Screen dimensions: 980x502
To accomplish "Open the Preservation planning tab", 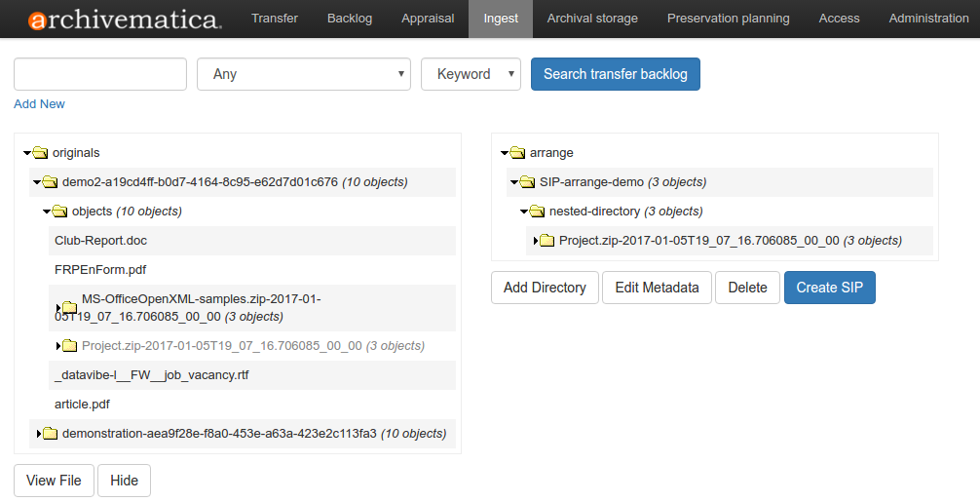I will (728, 19).
